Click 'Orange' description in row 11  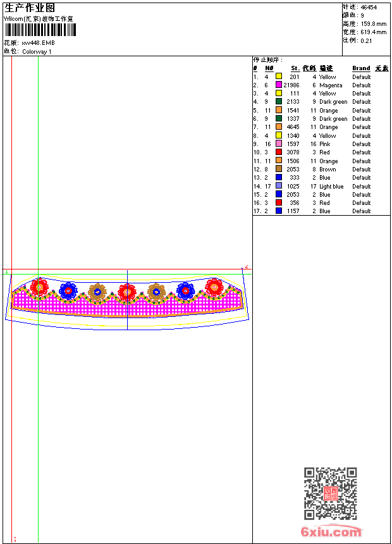point(329,161)
